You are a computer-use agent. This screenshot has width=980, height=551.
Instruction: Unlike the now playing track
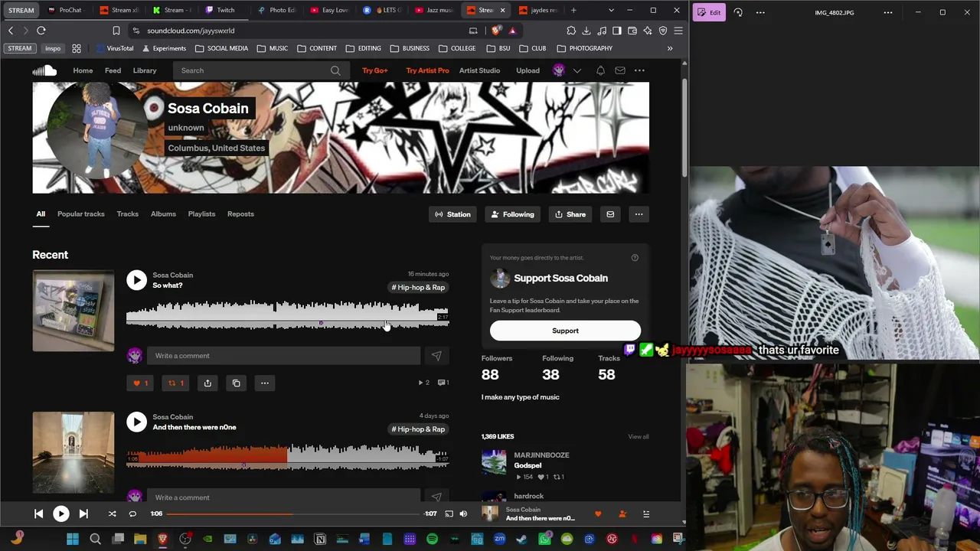(598, 514)
